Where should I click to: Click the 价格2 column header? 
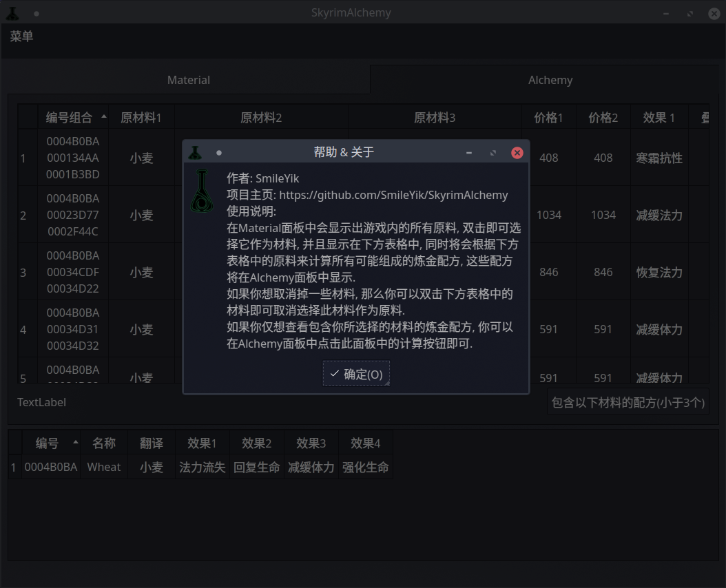[x=603, y=117]
